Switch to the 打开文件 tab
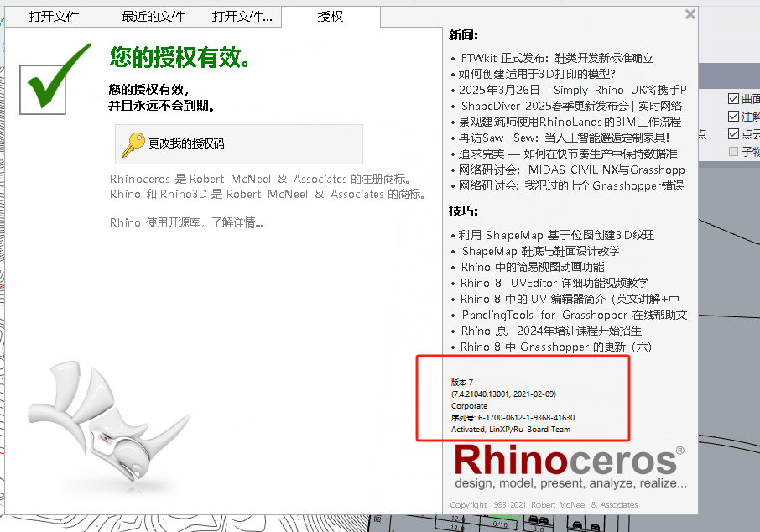Image resolution: width=760 pixels, height=532 pixels. point(54,17)
